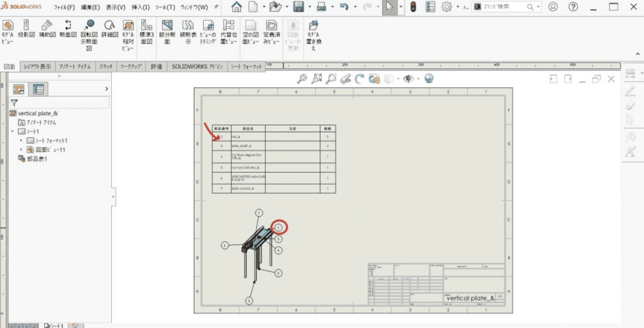
Task: Click the Rebuild traffic light icon
Action: click(x=413, y=7)
